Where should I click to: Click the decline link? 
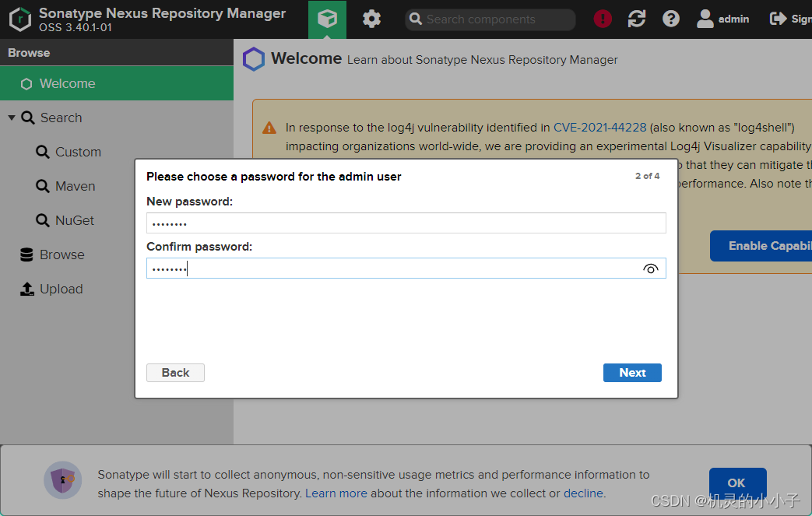pos(583,493)
